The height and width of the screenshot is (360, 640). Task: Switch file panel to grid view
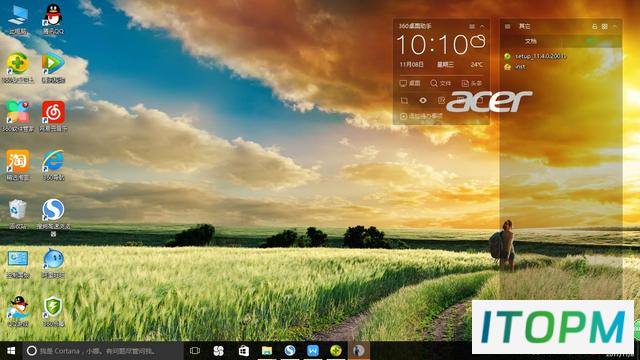[604, 27]
